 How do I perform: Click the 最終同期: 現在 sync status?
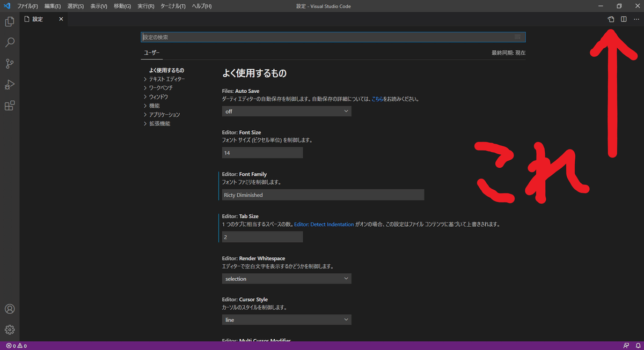tap(509, 53)
